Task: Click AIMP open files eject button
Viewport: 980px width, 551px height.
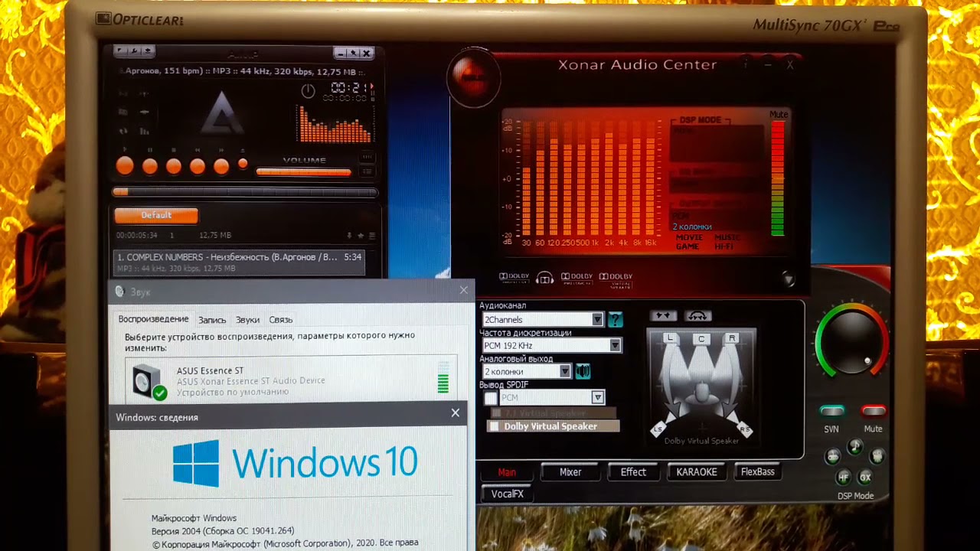Action: [243, 164]
